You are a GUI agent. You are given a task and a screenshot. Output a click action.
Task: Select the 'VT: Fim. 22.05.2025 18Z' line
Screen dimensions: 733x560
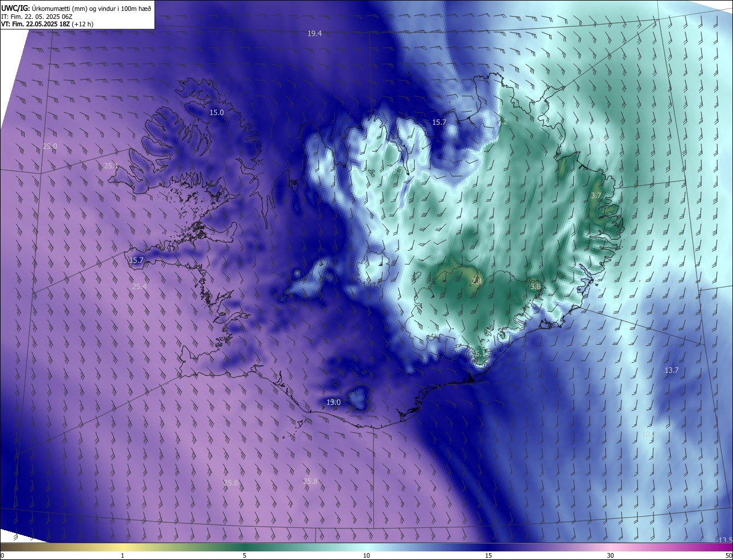pyautogui.click(x=36, y=25)
